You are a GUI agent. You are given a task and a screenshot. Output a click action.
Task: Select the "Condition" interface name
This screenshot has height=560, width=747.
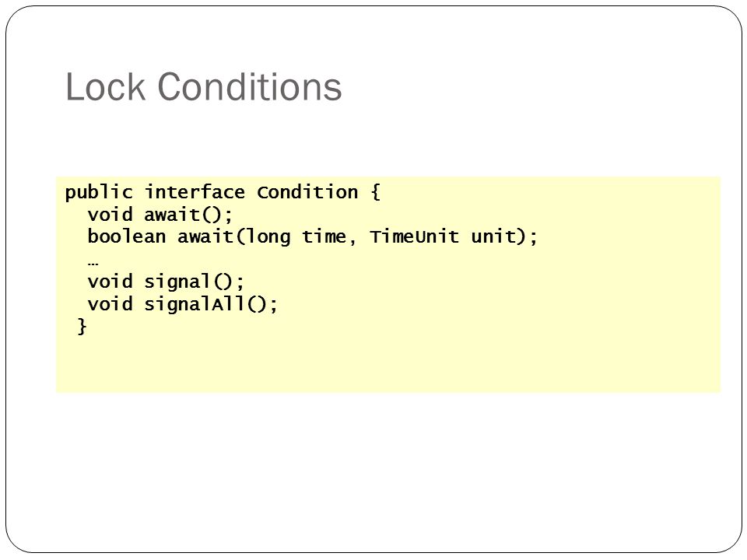307,192
